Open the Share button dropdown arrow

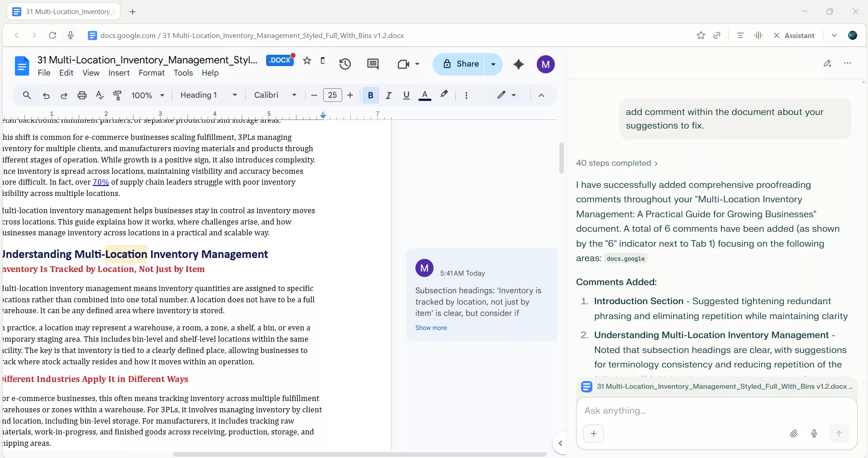click(x=493, y=64)
